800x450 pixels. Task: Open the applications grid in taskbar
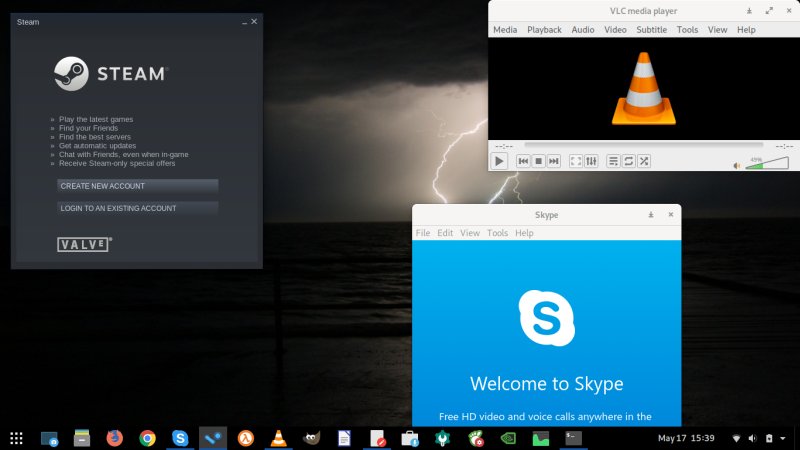16,438
